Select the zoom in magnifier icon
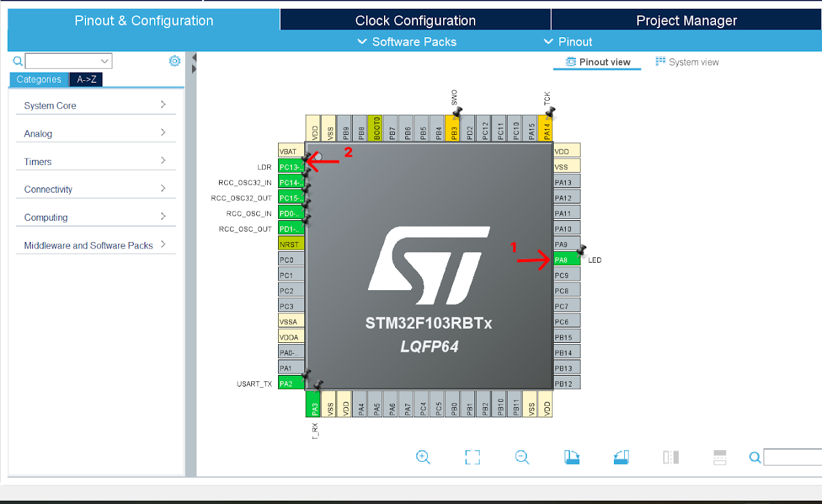The width and height of the screenshot is (822, 504). (423, 457)
